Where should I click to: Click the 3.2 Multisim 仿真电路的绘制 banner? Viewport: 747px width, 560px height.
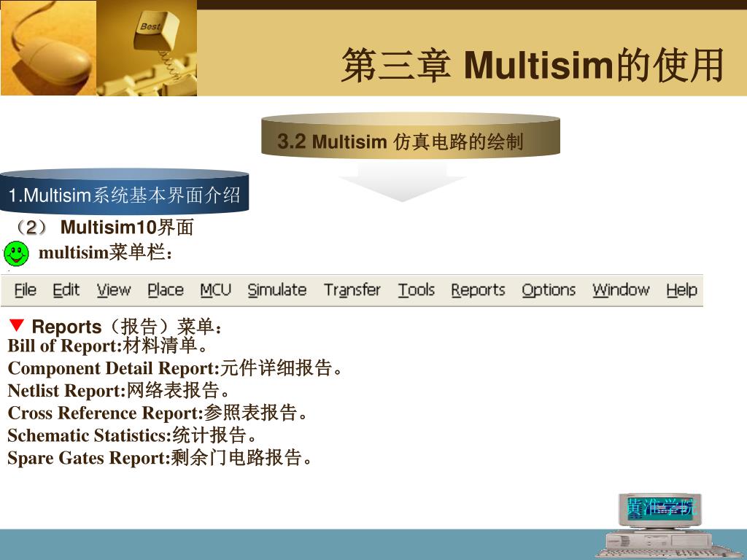(410, 135)
